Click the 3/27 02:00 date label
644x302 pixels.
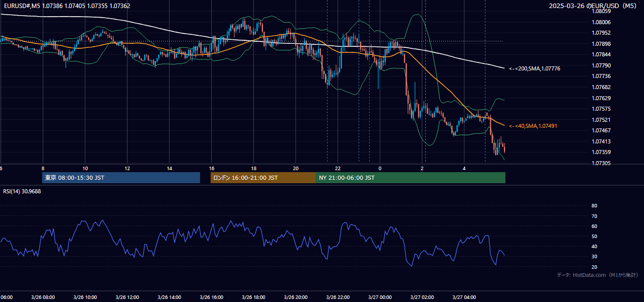(x=422, y=297)
